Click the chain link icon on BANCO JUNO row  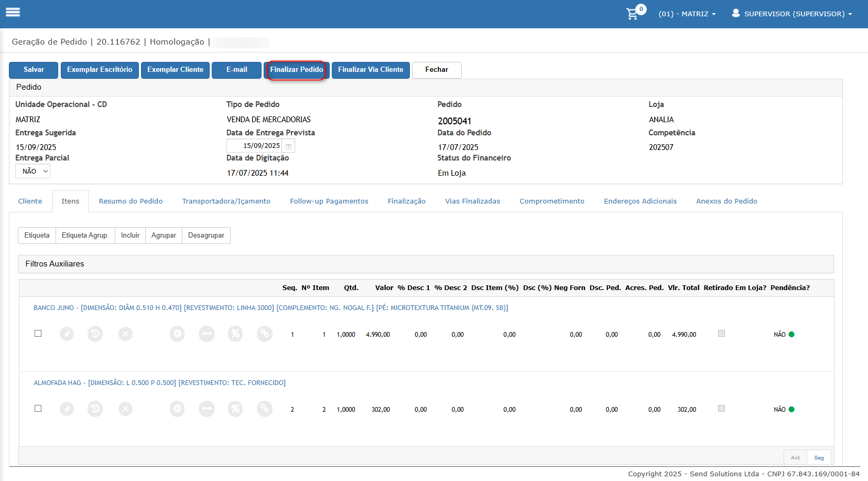click(x=265, y=334)
